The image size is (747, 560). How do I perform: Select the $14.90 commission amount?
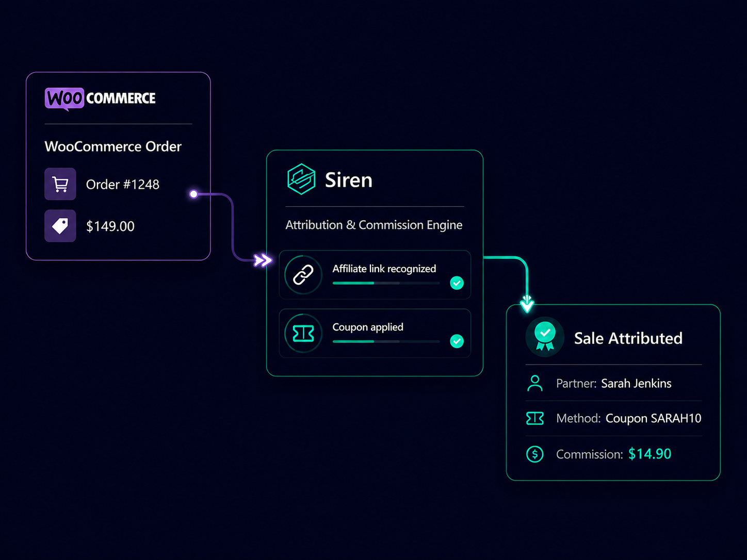pos(649,454)
